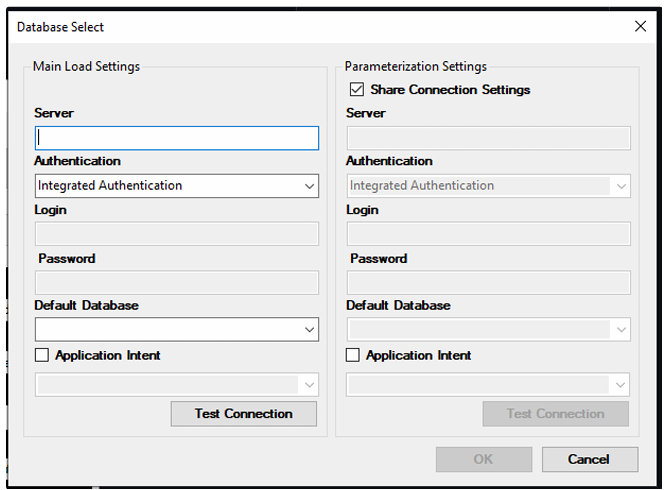Uncheck Share Connection Settings checkbox
This screenshot has width=665, height=490.
point(357,90)
